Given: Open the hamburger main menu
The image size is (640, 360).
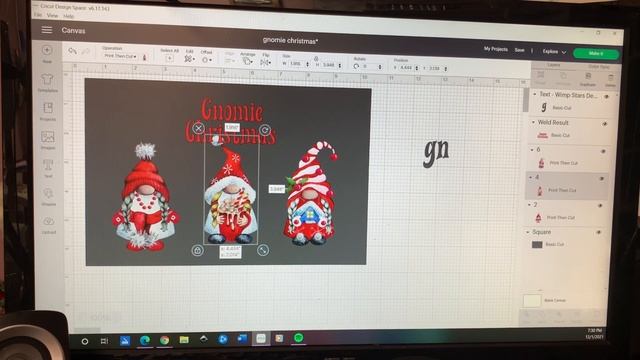Looking at the screenshot, I should 47,30.
